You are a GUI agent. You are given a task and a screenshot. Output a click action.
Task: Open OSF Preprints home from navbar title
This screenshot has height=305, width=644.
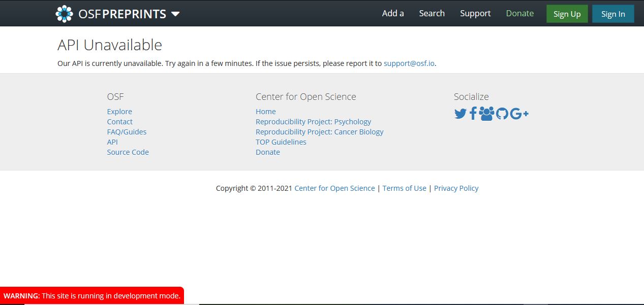coord(122,14)
